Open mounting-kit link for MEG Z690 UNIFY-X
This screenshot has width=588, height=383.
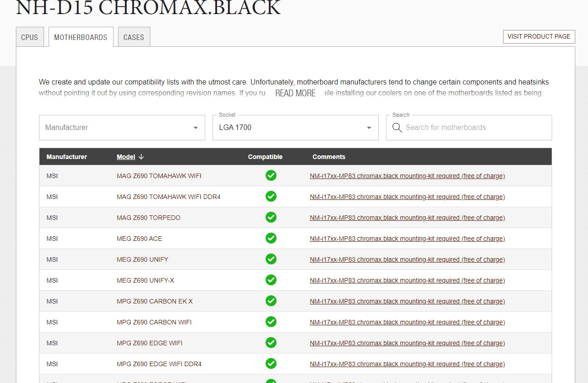click(407, 280)
